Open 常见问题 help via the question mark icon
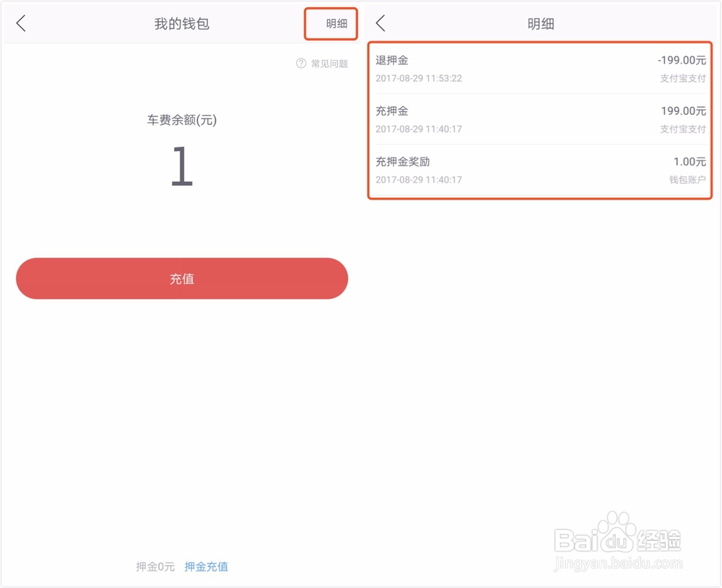 click(300, 64)
